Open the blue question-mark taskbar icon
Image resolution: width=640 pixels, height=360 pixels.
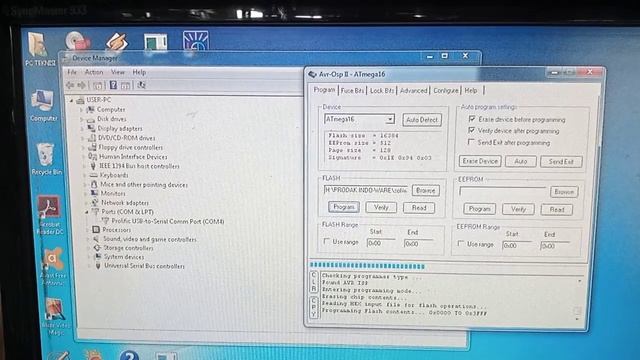129,355
